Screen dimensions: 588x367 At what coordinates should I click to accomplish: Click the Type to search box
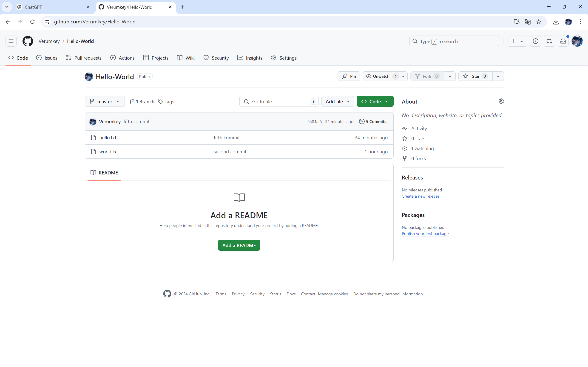coord(454,41)
